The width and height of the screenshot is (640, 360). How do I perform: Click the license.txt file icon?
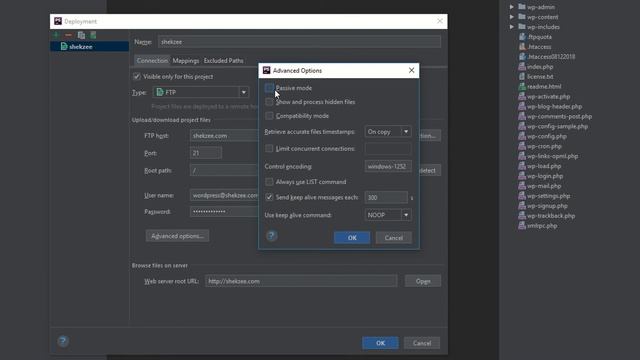[522, 76]
